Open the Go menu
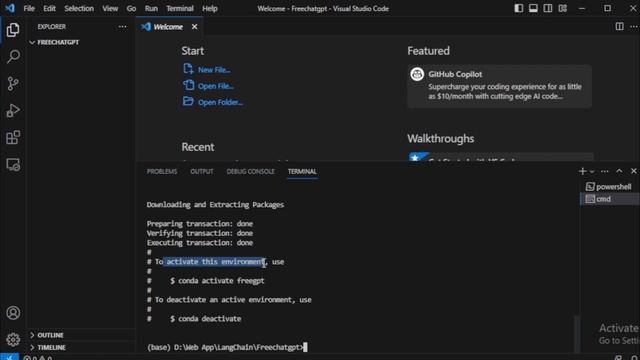The height and width of the screenshot is (360, 640). pos(131,8)
